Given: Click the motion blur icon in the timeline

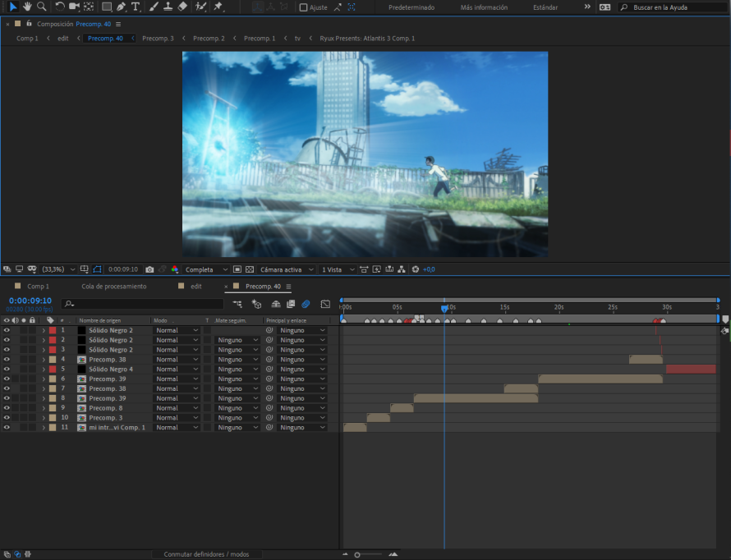Looking at the screenshot, I should (306, 304).
